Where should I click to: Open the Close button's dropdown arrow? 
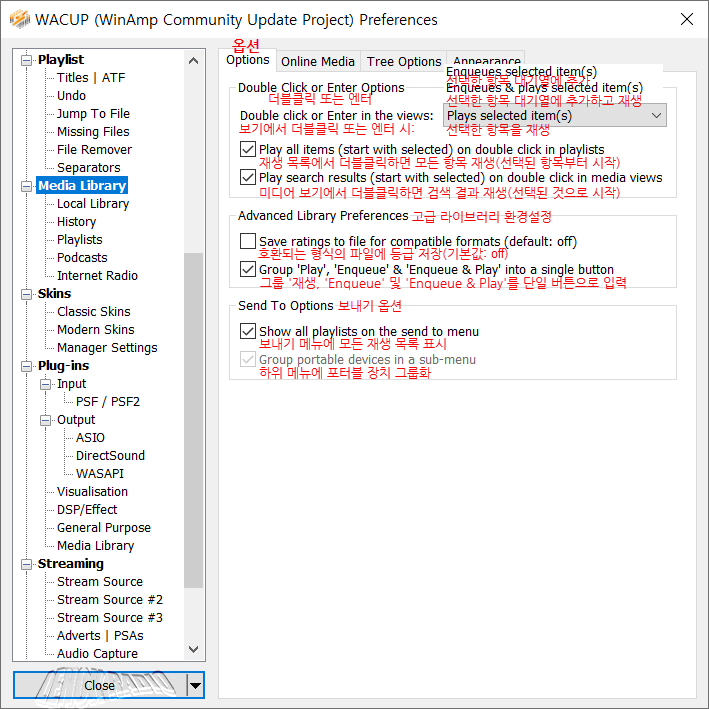click(x=195, y=685)
